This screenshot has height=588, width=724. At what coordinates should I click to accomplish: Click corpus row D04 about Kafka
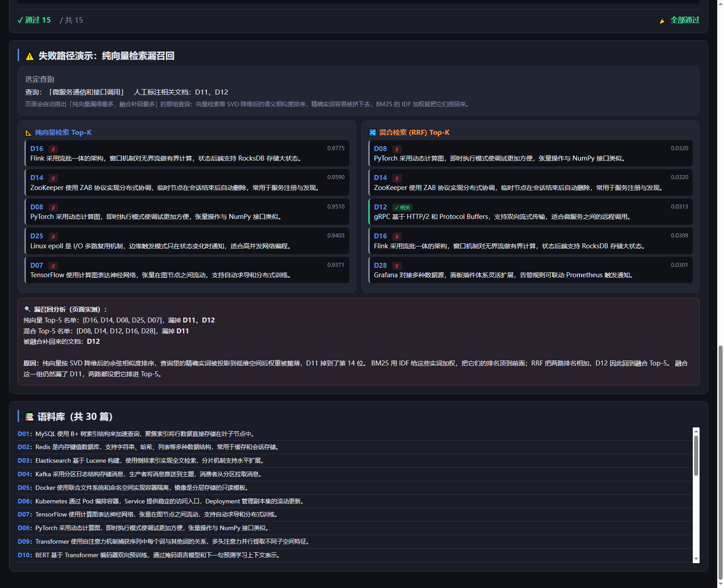tap(355, 474)
